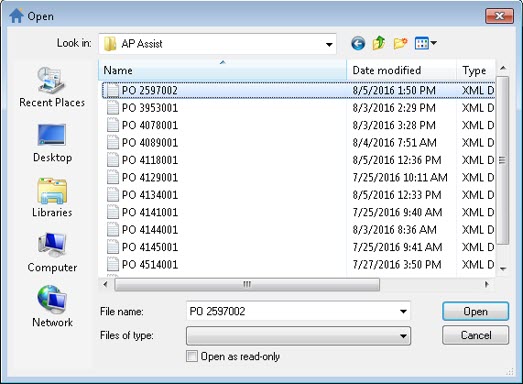Click date 8/5/2016 1:50 PM
The image size is (523, 384).
394,90
